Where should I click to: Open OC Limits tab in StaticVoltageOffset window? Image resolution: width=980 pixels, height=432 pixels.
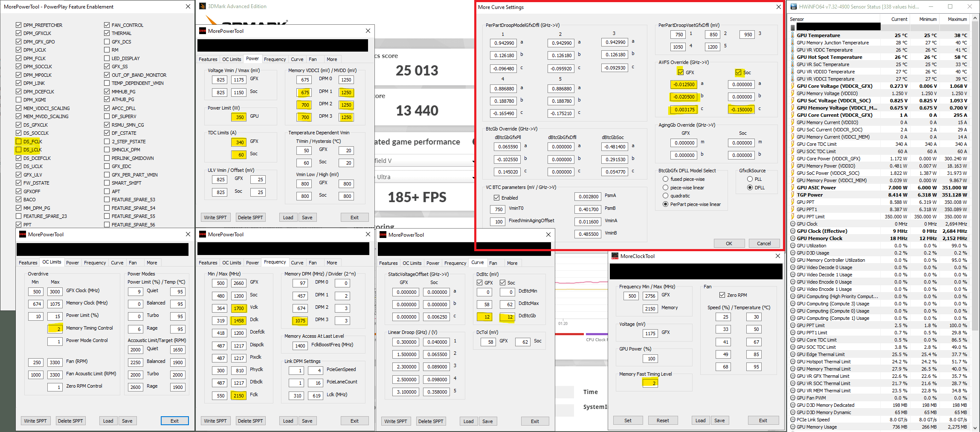(x=412, y=263)
